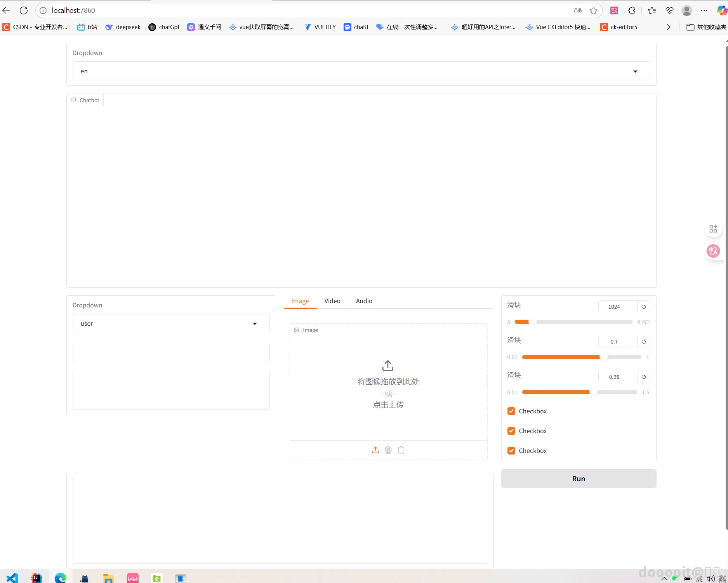728x583 pixels.
Task: Toggle the middle Checkbox in the settings panel
Action: 511,431
